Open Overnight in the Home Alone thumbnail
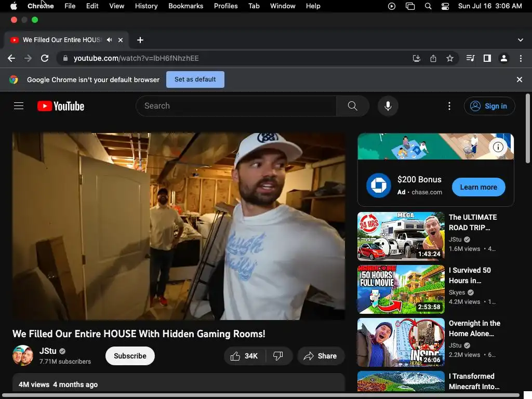This screenshot has height=399, width=532. [401, 342]
